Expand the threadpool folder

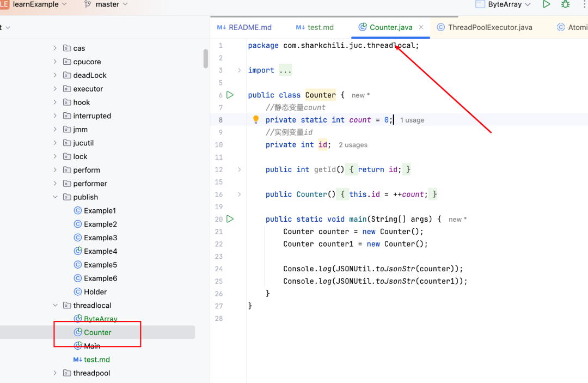(55, 373)
